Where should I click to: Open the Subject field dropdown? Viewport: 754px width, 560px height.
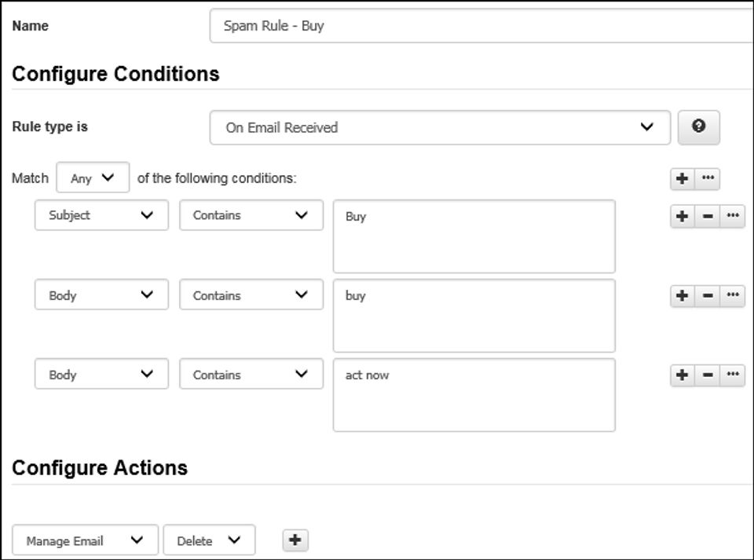pos(101,215)
